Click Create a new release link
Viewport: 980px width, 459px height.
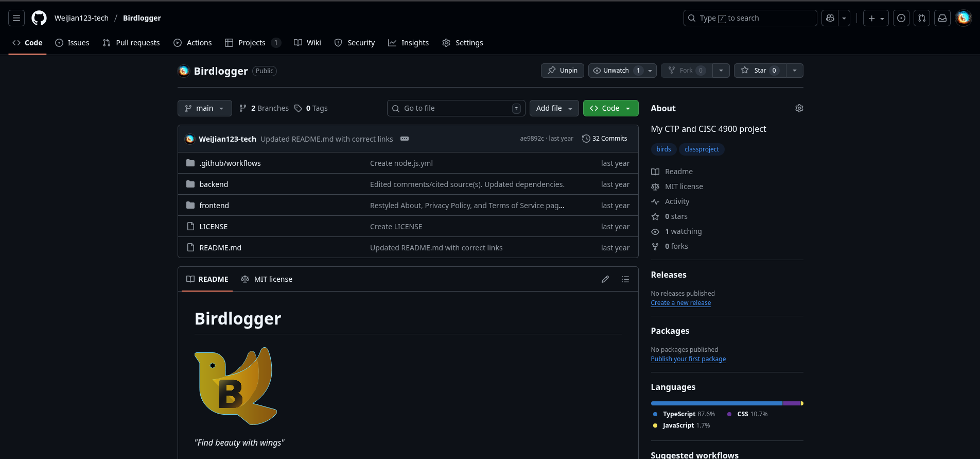[x=681, y=303]
